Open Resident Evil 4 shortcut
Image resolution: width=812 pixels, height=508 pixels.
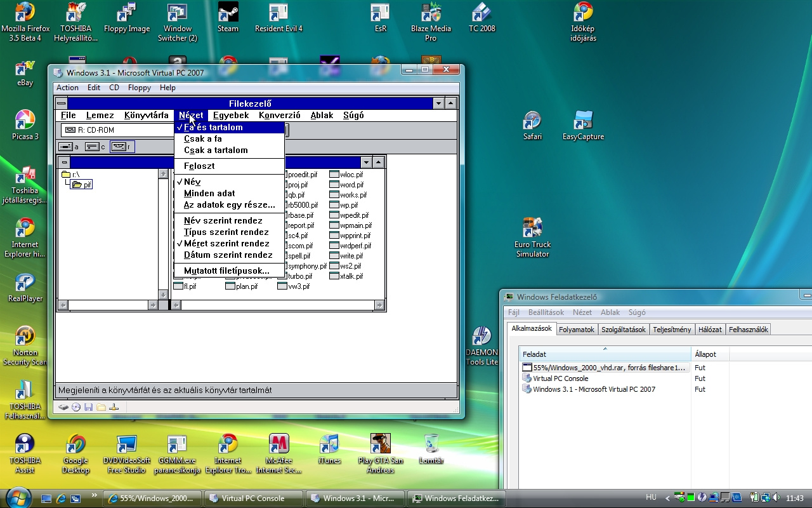pyautogui.click(x=278, y=17)
